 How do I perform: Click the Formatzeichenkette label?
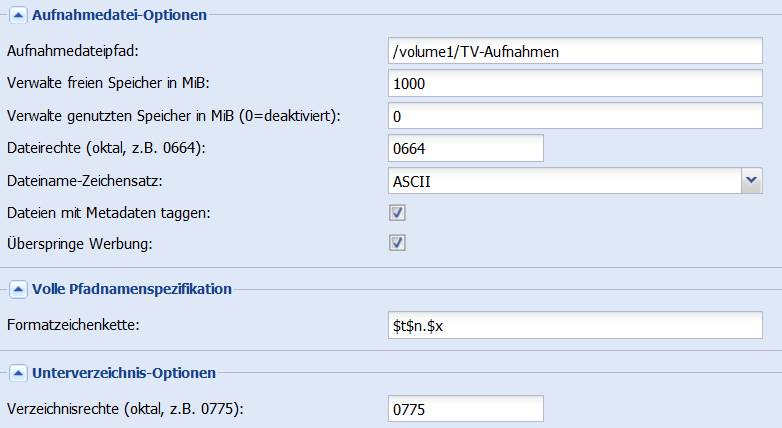pyautogui.click(x=73, y=325)
